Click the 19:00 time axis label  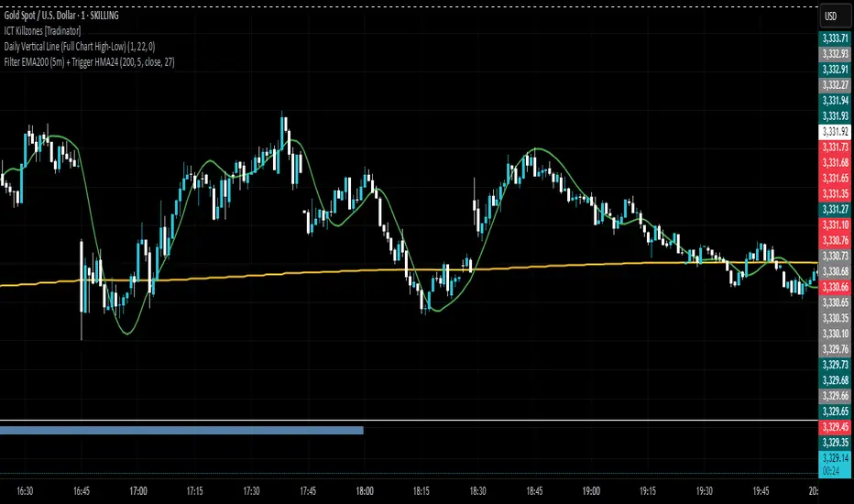(591, 491)
